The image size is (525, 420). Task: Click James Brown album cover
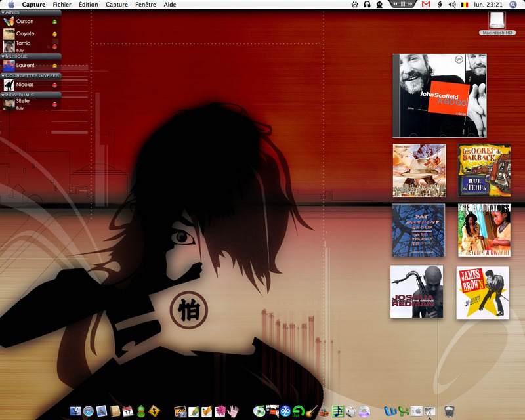click(x=483, y=293)
